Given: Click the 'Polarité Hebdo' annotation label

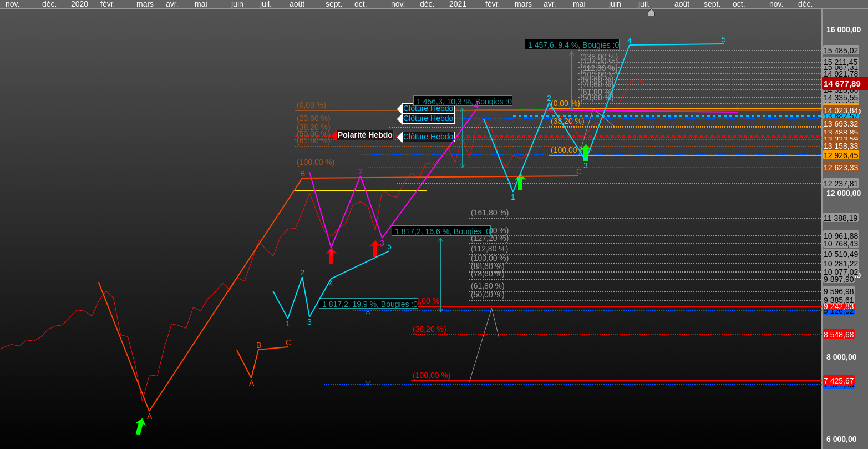Looking at the screenshot, I should coord(365,135).
